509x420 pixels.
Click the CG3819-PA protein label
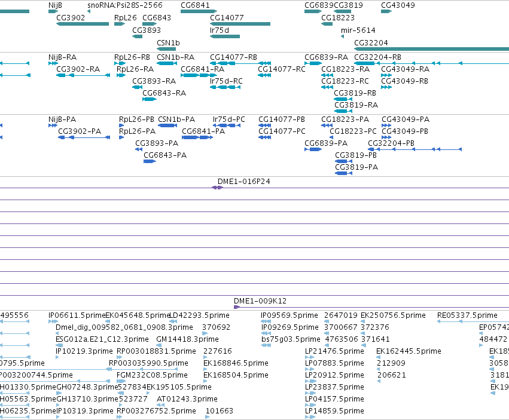coord(356,168)
